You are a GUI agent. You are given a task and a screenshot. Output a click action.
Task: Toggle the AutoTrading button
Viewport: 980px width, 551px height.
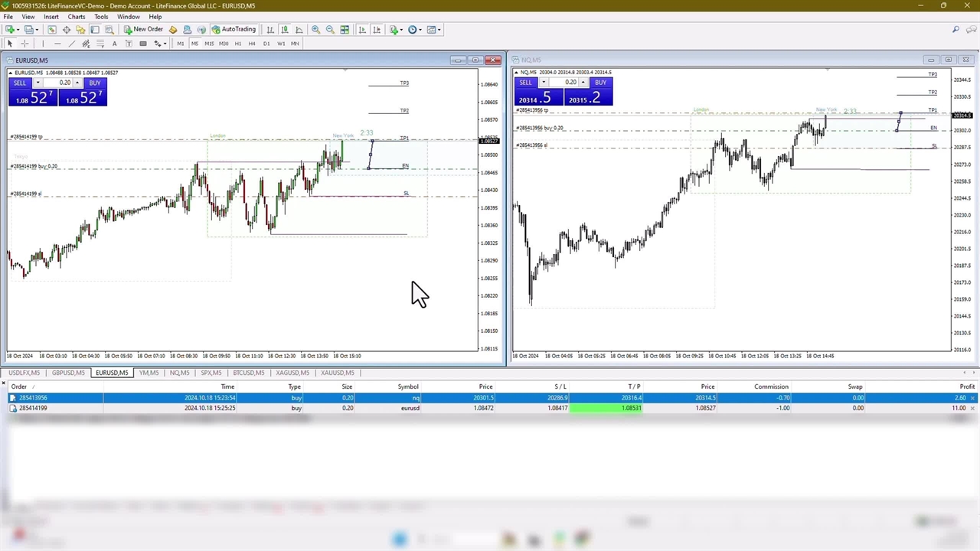[234, 30]
